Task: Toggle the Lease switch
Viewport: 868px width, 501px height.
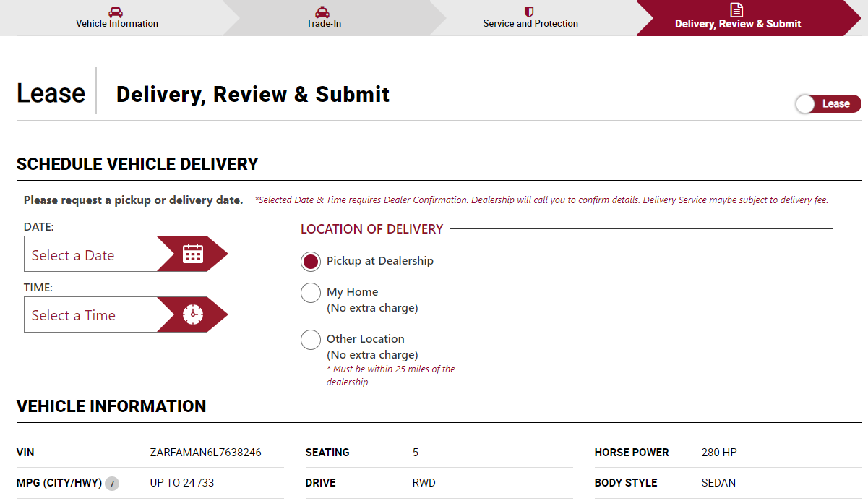Action: tap(828, 104)
